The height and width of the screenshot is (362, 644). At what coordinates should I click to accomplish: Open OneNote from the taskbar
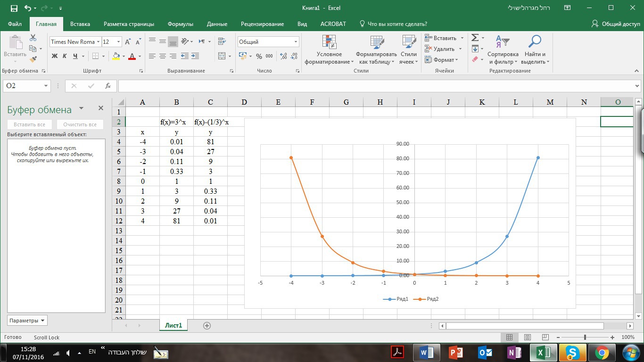click(x=514, y=352)
